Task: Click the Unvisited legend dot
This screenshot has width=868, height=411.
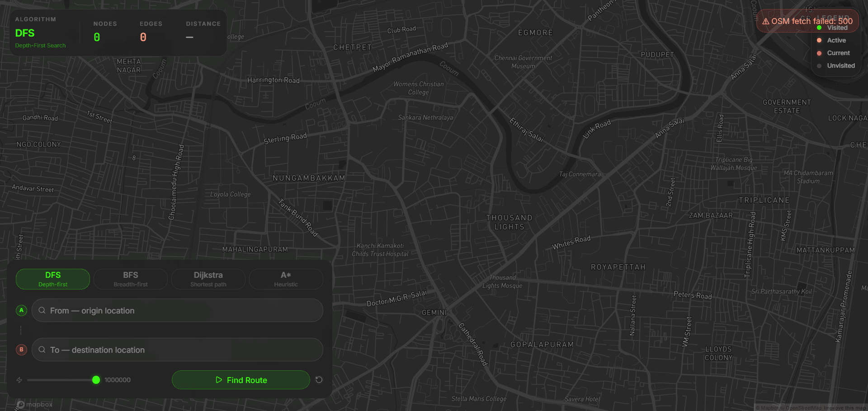Action: point(819,65)
